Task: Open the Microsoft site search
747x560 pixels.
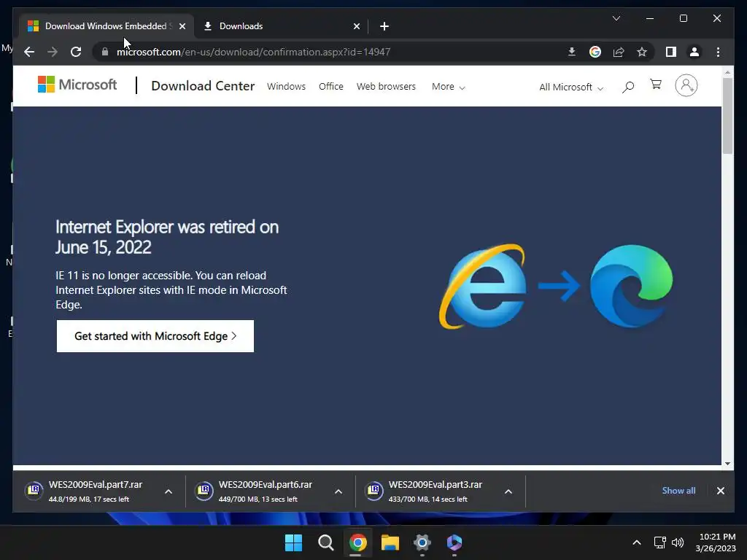Action: tap(628, 87)
